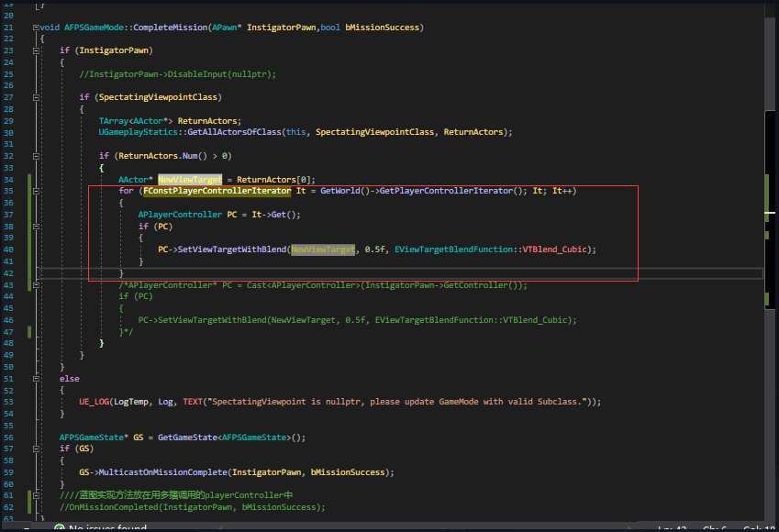This screenshot has height=532, width=779.
Task: Collapse the commented block starting at line 43
Action: (35, 283)
